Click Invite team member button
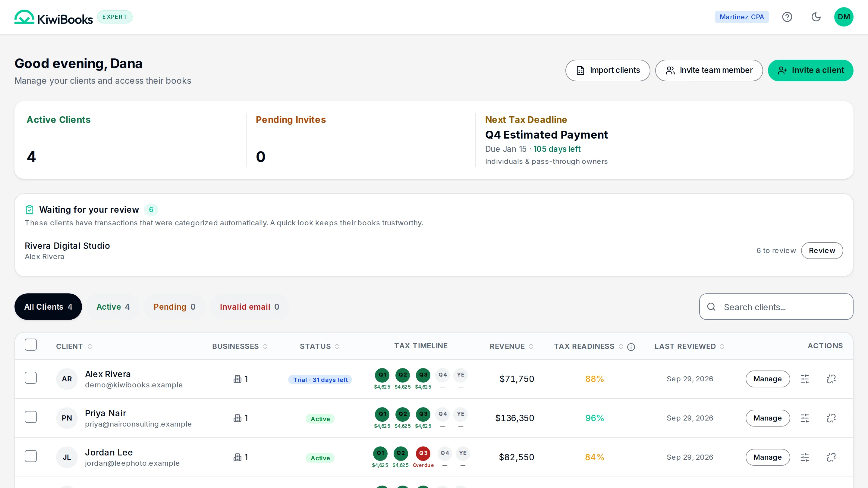 [709, 70]
